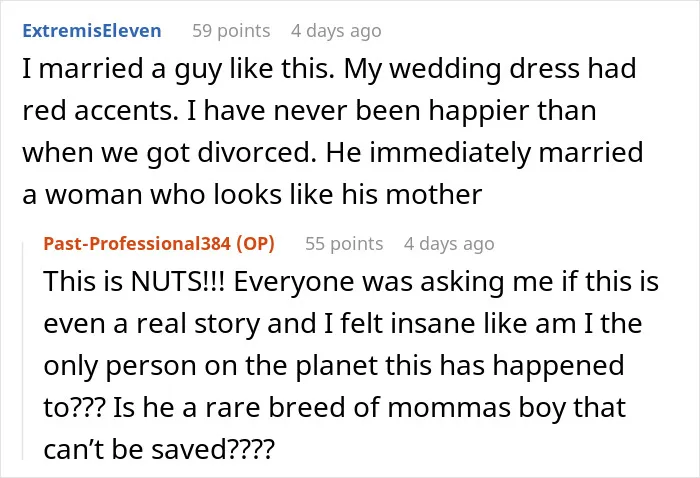Viewport: 700px width, 478px height.
Task: Click the line 'only person on the planet'
Action: (333, 366)
